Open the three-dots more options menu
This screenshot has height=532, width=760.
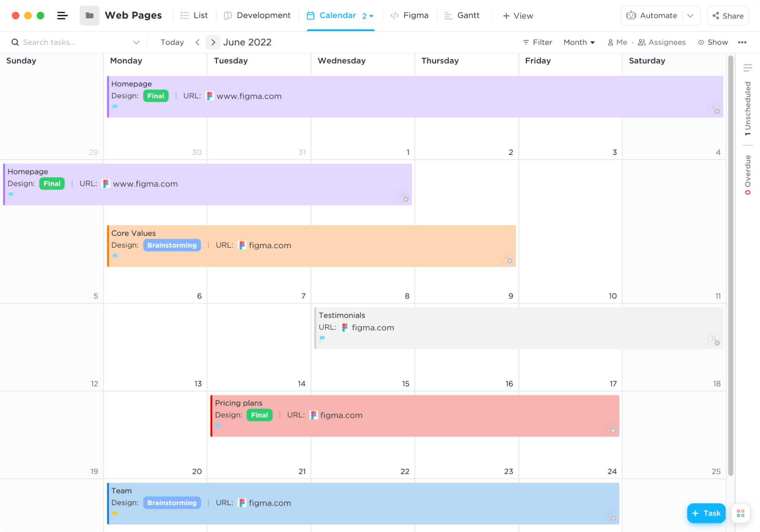click(742, 42)
